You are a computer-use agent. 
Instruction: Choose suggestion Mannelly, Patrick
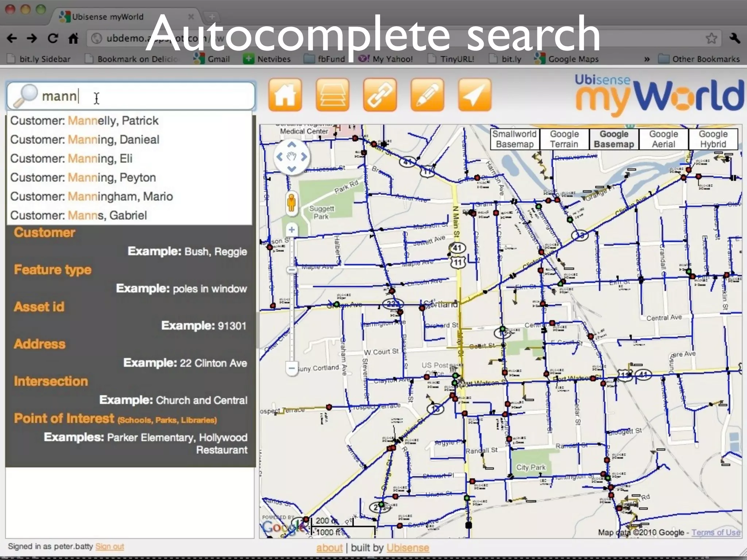(129, 121)
